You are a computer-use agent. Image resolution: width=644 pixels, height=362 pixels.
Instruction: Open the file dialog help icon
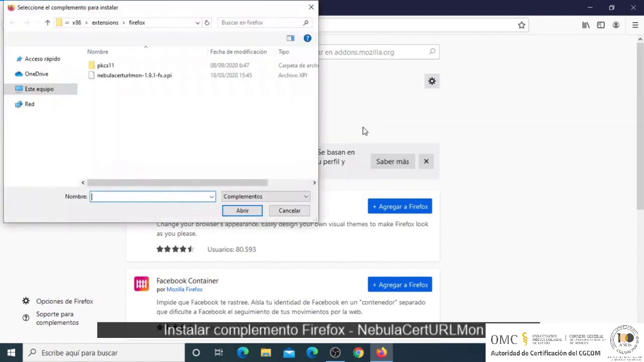click(x=307, y=38)
